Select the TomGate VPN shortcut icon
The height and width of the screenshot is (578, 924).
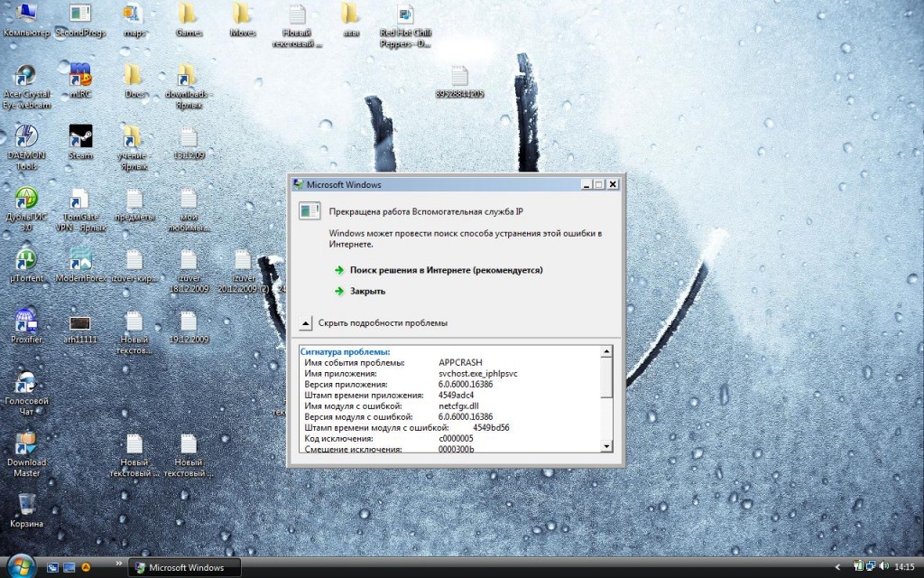coord(80,209)
